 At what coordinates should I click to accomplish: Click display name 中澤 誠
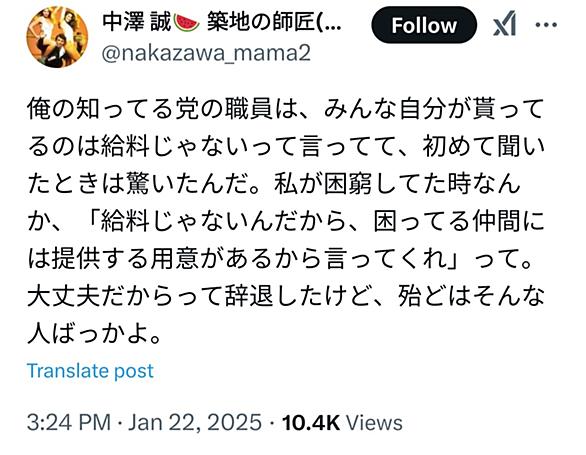point(136,22)
